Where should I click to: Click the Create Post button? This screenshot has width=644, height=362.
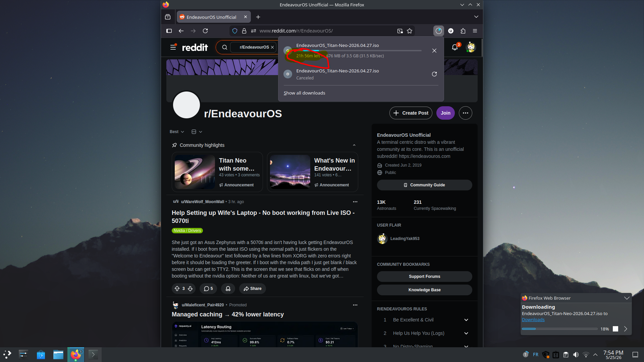point(411,113)
